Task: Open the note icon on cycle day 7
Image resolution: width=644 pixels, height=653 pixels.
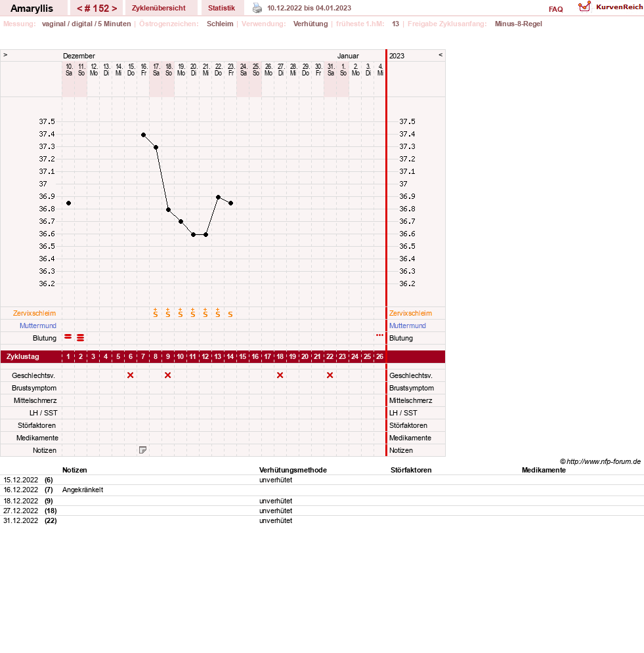Action: (x=142, y=450)
